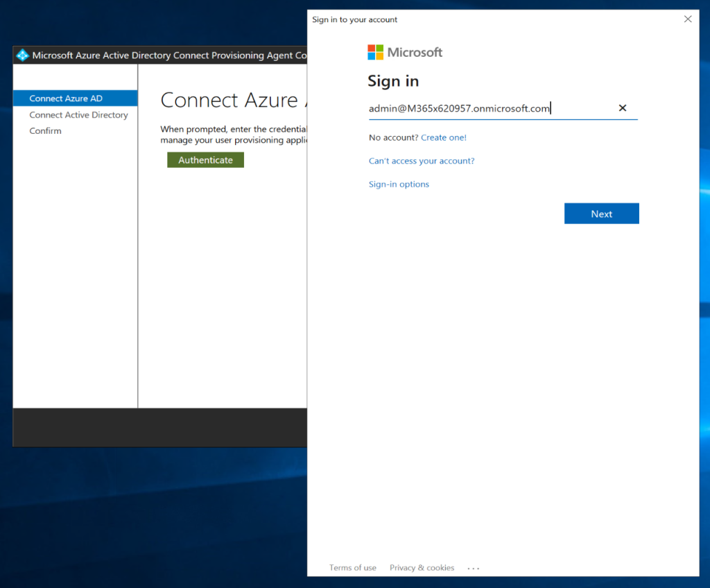Click the Microsoft four-square logo
The height and width of the screenshot is (588, 710).
[x=375, y=53]
